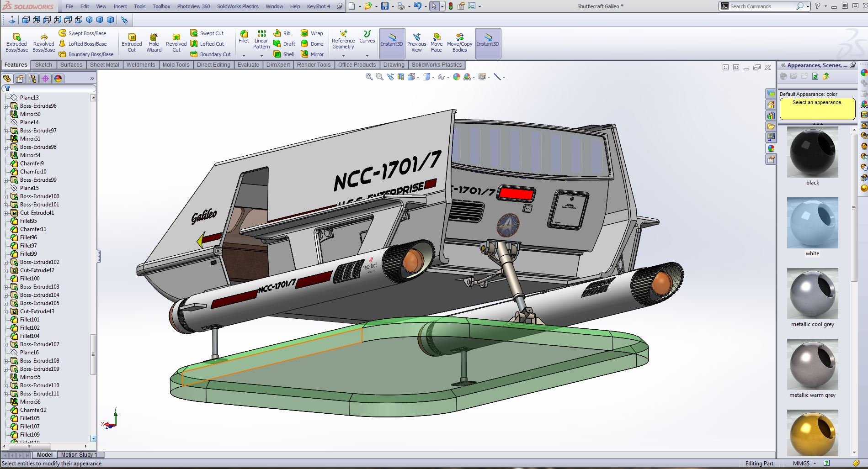
Task: Choose the Boundary Boss/Base command
Action: pyautogui.click(x=86, y=54)
